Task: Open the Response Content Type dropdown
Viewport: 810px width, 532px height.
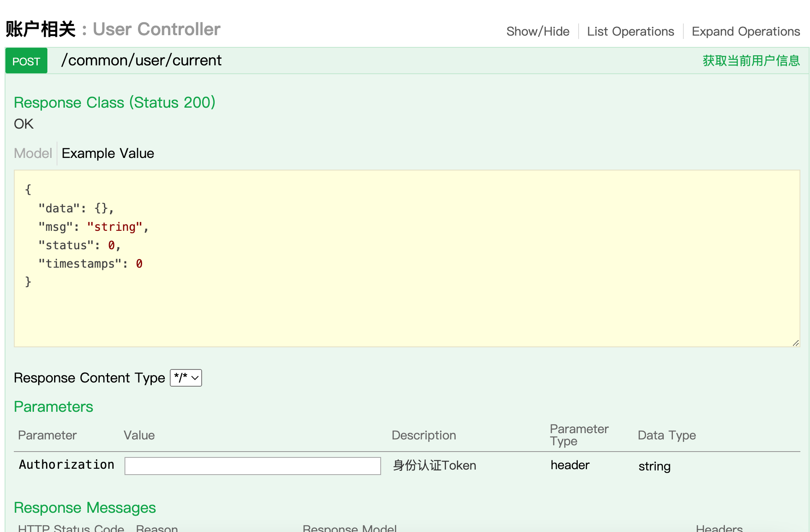Action: pos(186,378)
